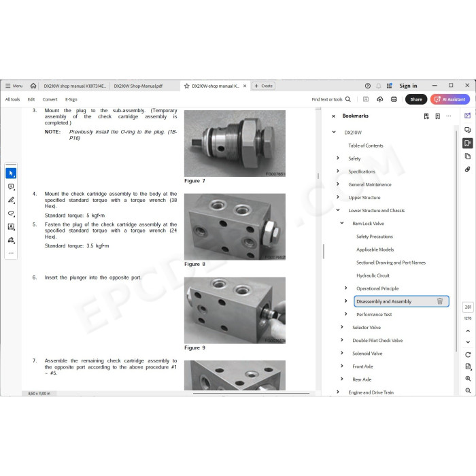Add a new bookmark icon

pyautogui.click(x=437, y=116)
